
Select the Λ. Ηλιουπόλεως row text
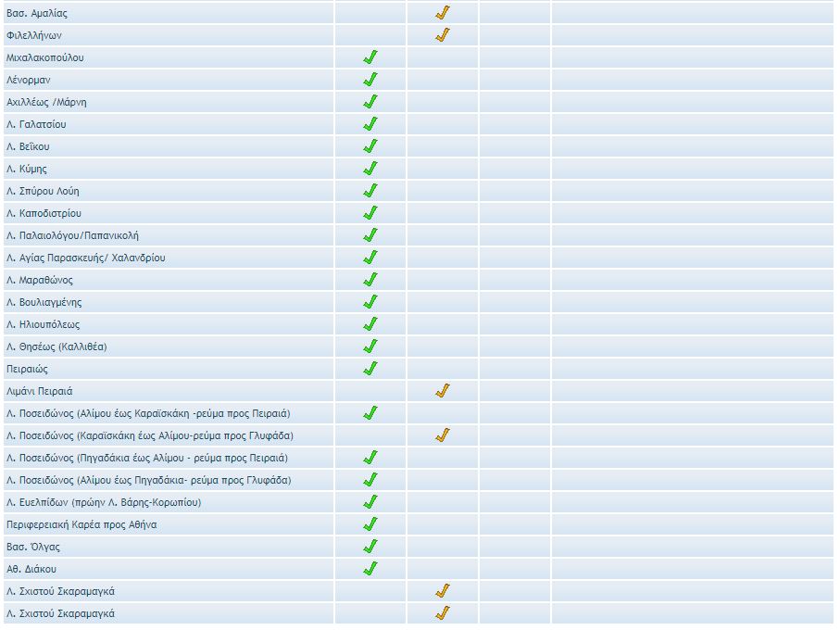43,324
